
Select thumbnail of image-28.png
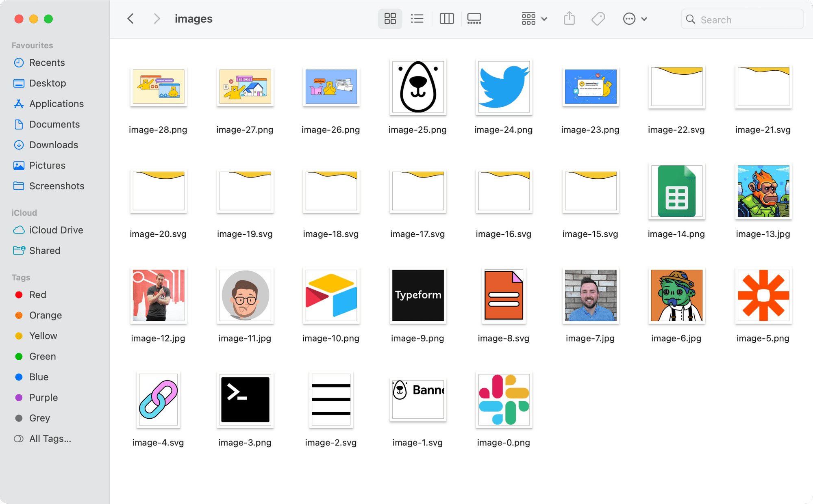159,87
